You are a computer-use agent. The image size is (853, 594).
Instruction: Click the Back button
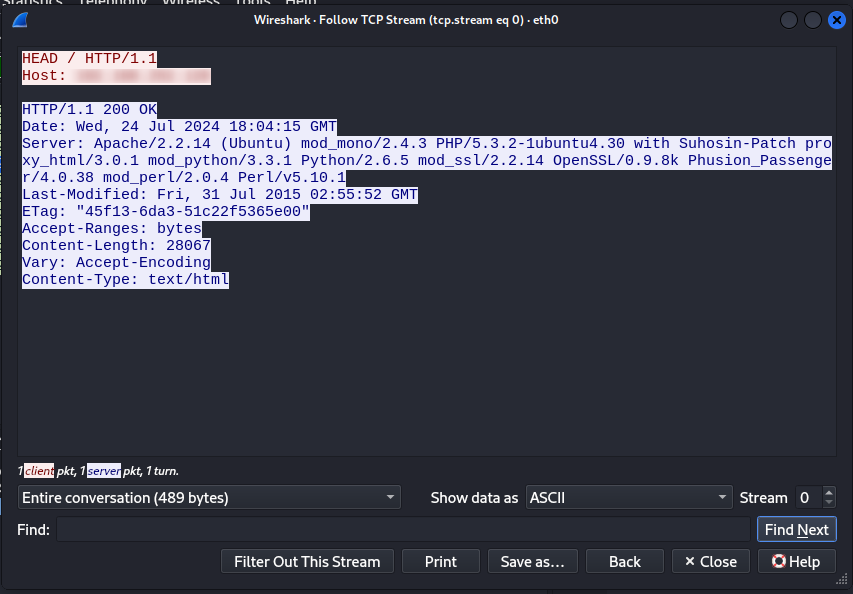[625, 561]
